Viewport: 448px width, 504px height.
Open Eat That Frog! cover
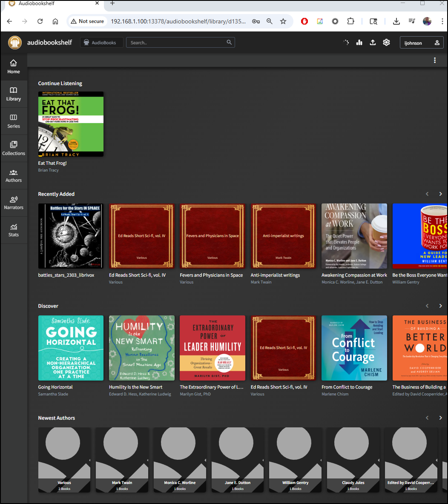(x=71, y=124)
